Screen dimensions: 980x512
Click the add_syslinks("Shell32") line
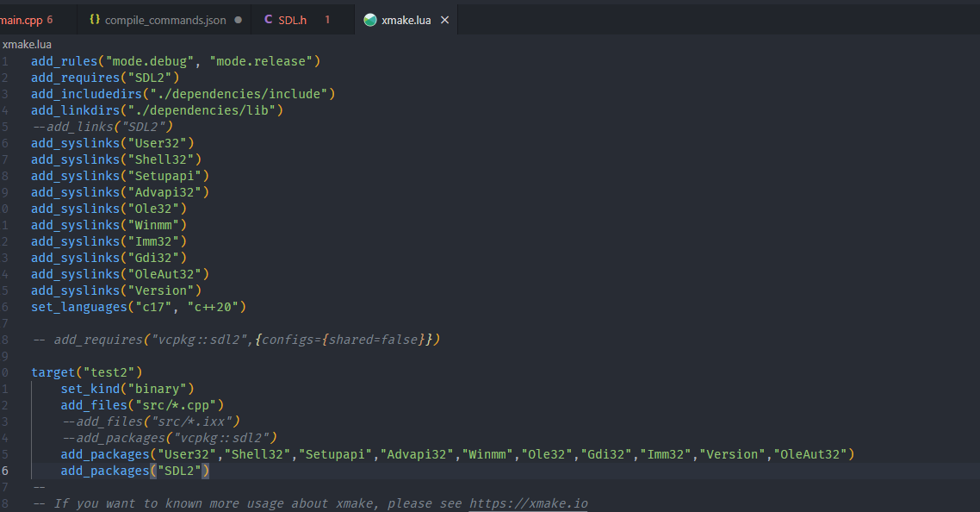tap(116, 159)
